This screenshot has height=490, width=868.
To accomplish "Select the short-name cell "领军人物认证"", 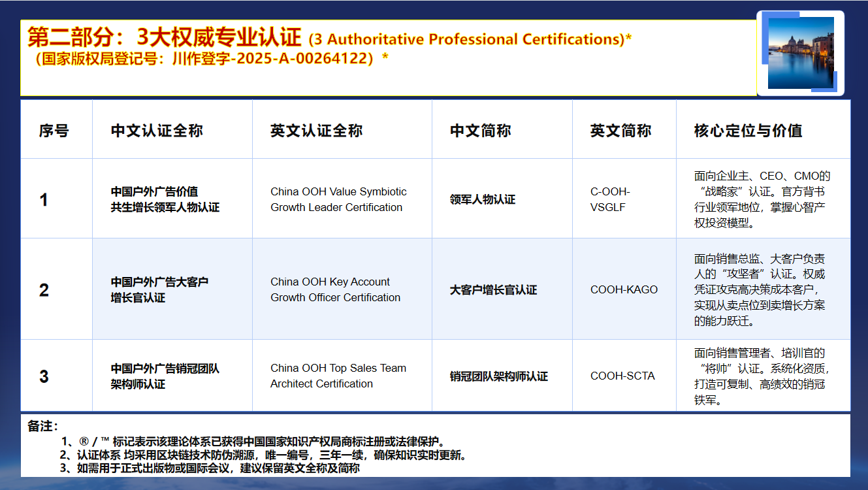I will coord(483,199).
